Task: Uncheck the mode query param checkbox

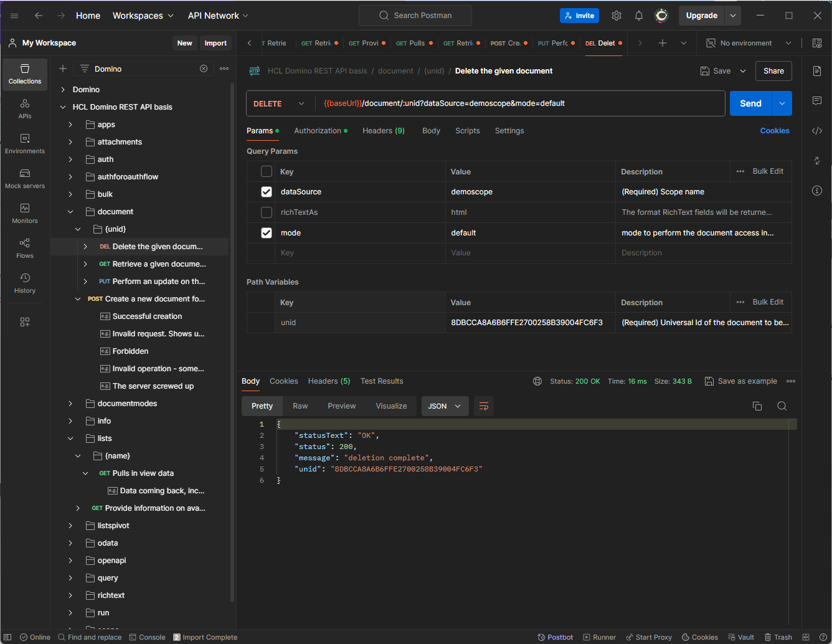Action: [267, 233]
